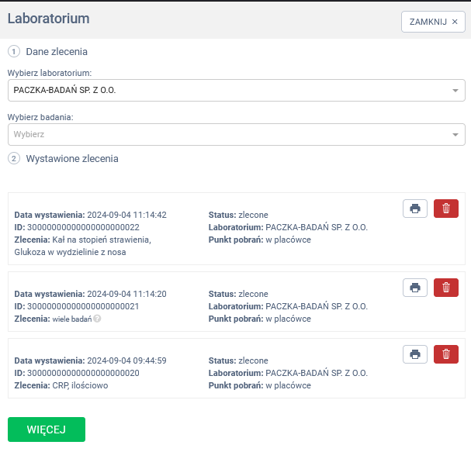471x476 pixels.
Task: Click the 'Wybierz' badania selection field
Action: [225, 134]
